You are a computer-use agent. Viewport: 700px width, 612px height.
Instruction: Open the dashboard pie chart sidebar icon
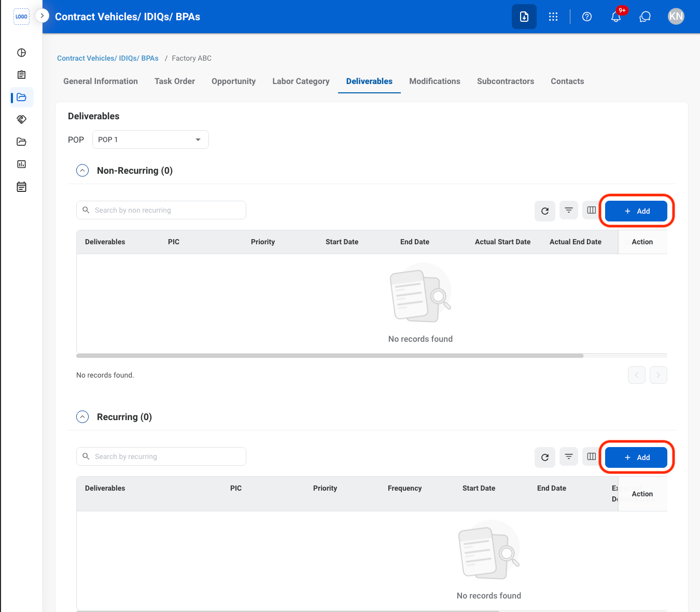pyautogui.click(x=21, y=52)
